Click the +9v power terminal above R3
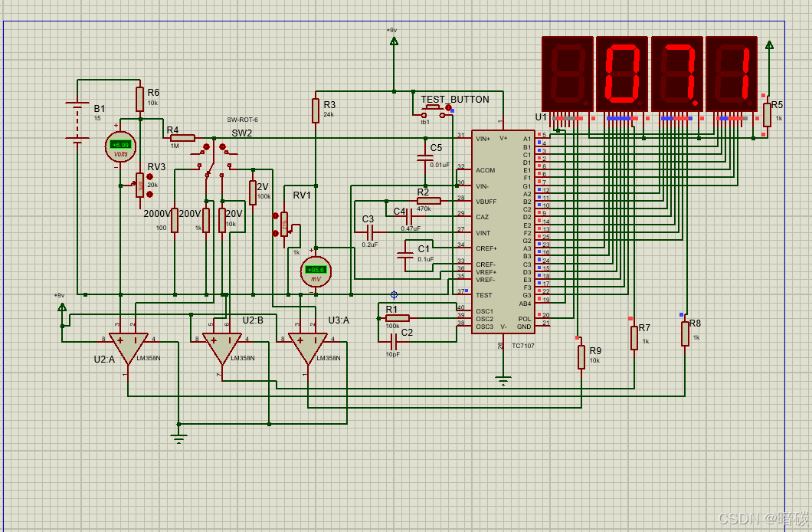812x532 pixels. pyautogui.click(x=394, y=41)
